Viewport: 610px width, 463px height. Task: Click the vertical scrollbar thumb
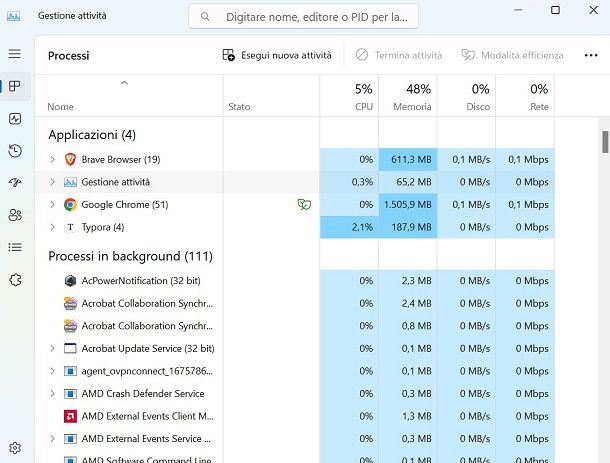605,142
